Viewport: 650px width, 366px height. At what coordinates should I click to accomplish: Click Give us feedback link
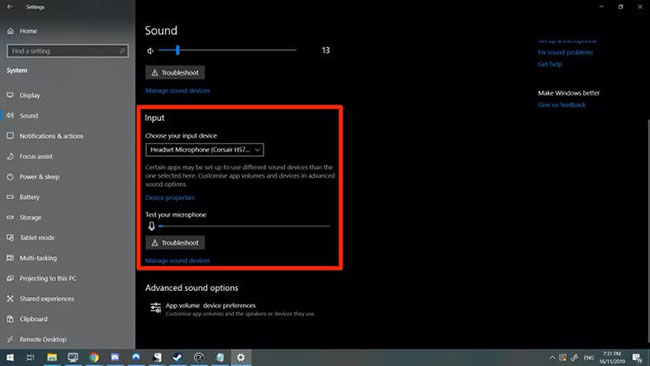562,105
